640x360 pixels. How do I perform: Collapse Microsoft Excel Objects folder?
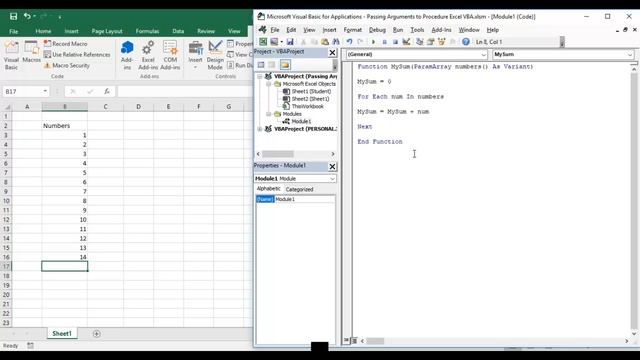click(269, 84)
